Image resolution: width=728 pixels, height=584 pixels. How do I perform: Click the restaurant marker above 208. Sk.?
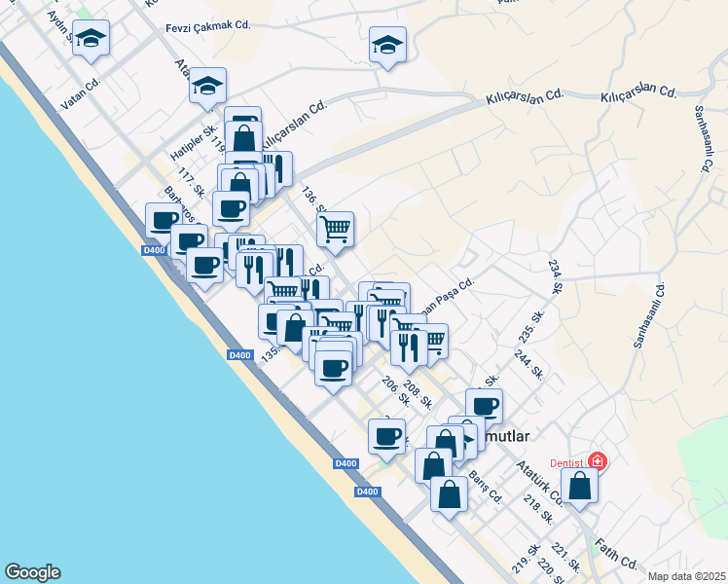[409, 348]
